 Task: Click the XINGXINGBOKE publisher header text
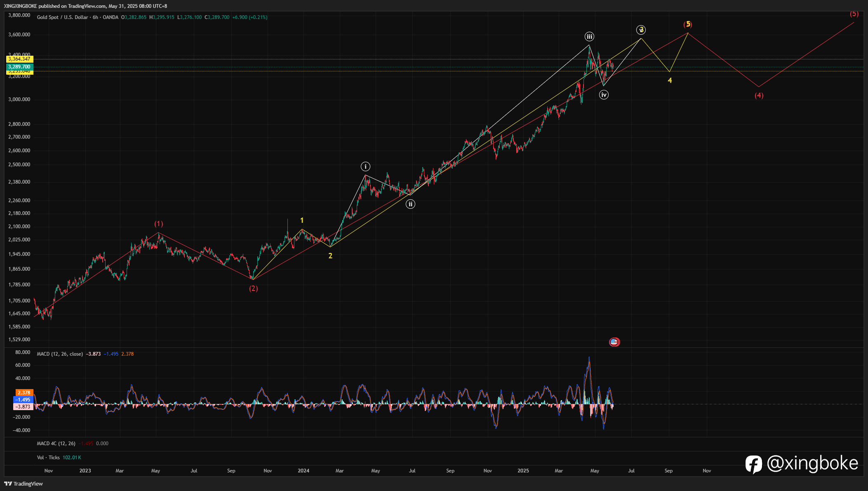click(20, 6)
